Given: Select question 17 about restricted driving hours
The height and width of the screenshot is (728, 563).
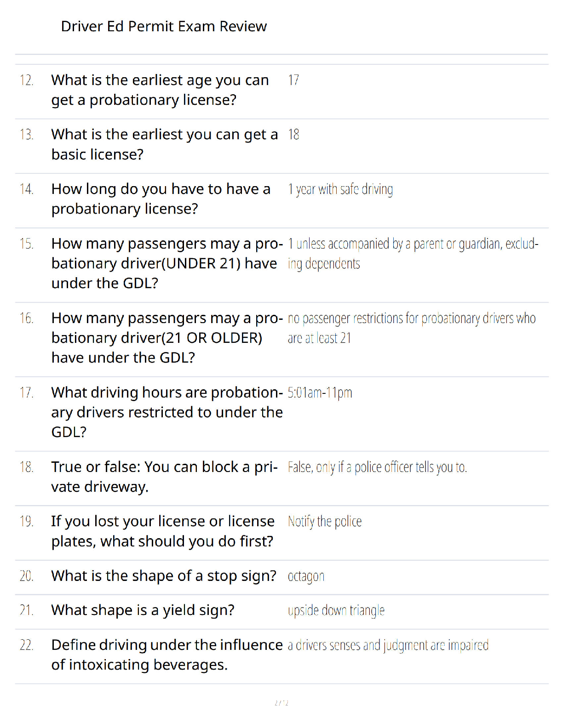Looking at the screenshot, I should coord(167,412).
